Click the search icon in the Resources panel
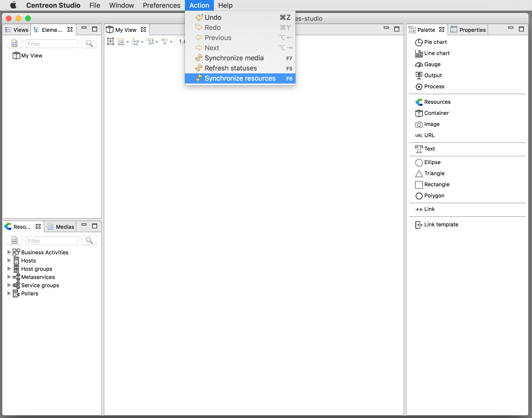 89,240
